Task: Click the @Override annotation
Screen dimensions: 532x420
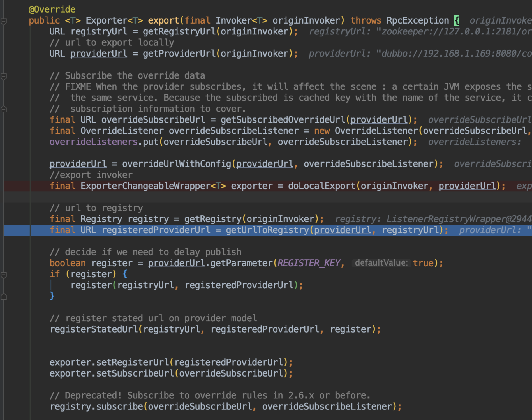Action: [52, 10]
